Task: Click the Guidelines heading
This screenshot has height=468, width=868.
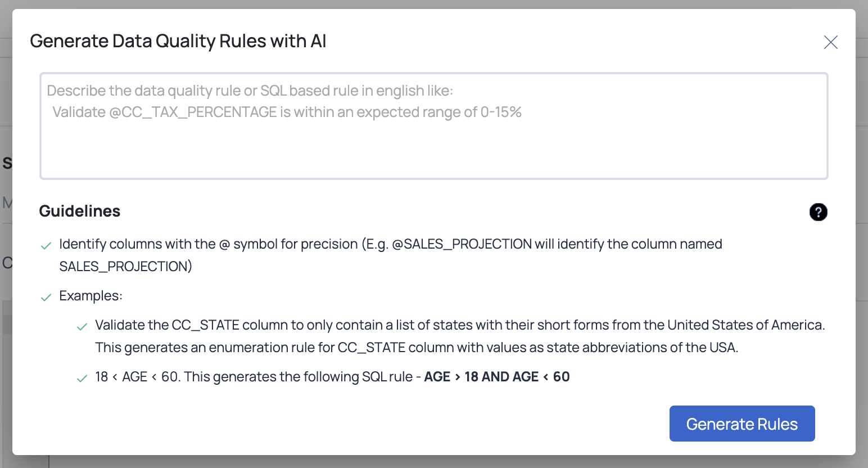Action: pyautogui.click(x=80, y=211)
